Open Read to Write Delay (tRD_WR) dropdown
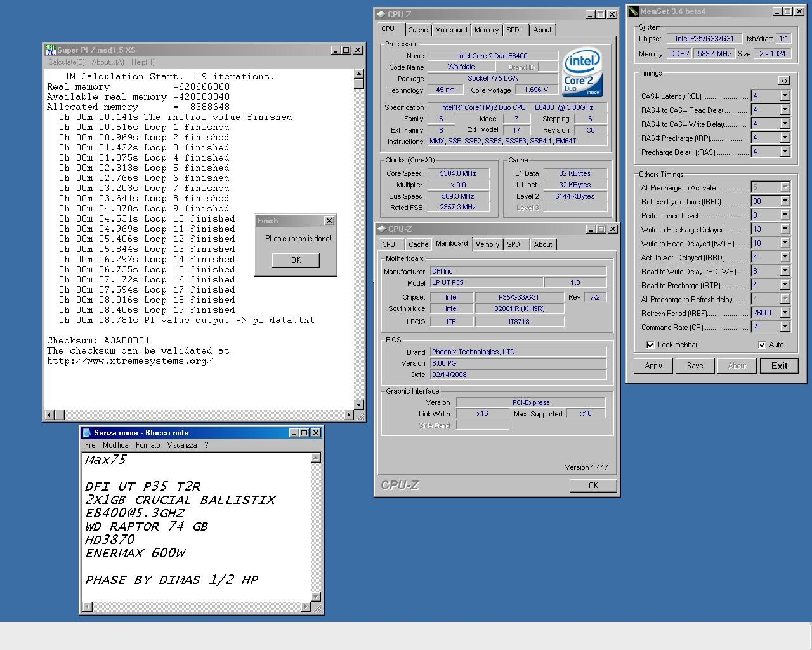Image resolution: width=812 pixels, height=650 pixels. 785,271
